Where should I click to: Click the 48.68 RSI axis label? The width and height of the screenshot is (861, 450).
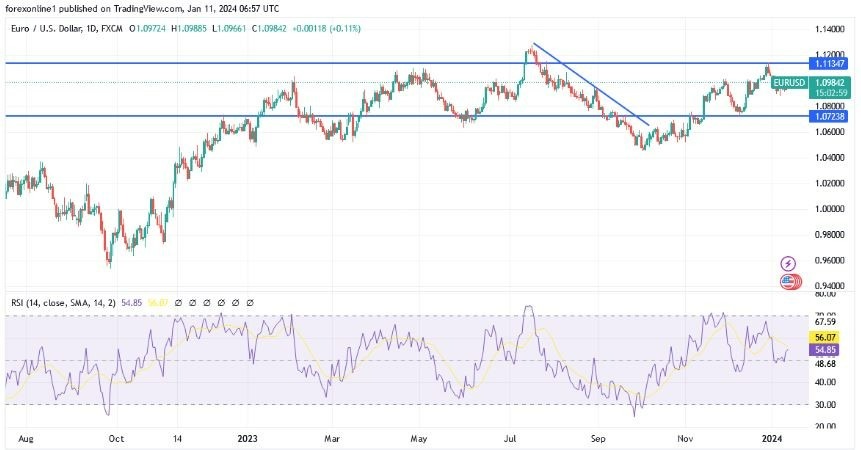tap(825, 364)
